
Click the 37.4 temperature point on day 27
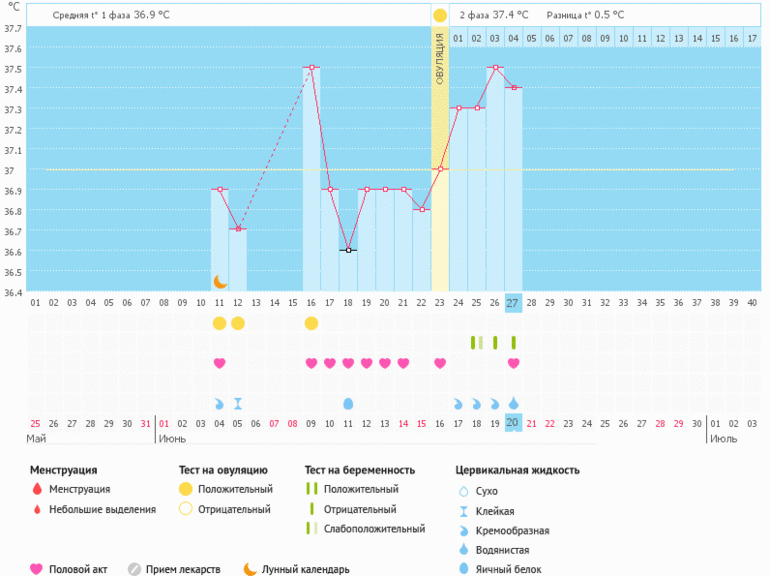click(x=514, y=87)
